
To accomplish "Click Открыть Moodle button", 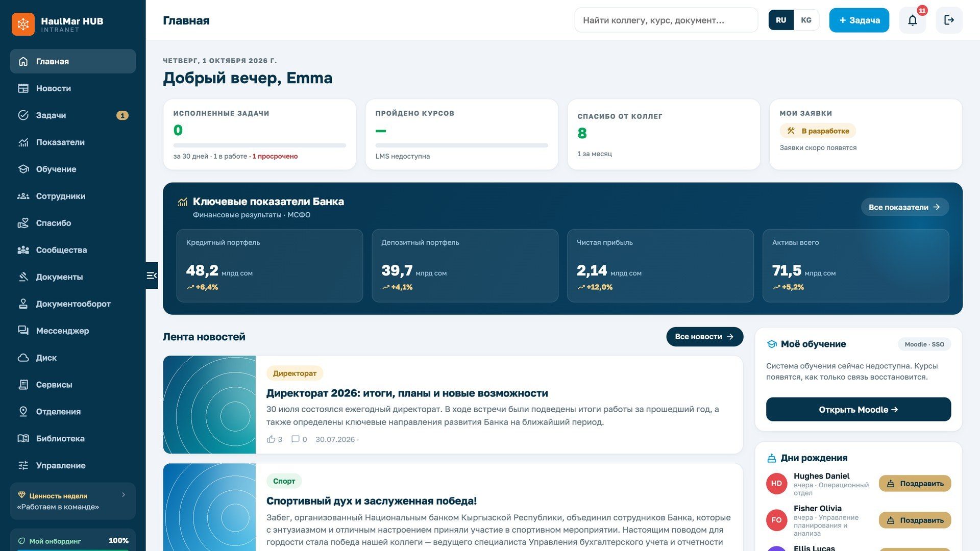I will [859, 410].
